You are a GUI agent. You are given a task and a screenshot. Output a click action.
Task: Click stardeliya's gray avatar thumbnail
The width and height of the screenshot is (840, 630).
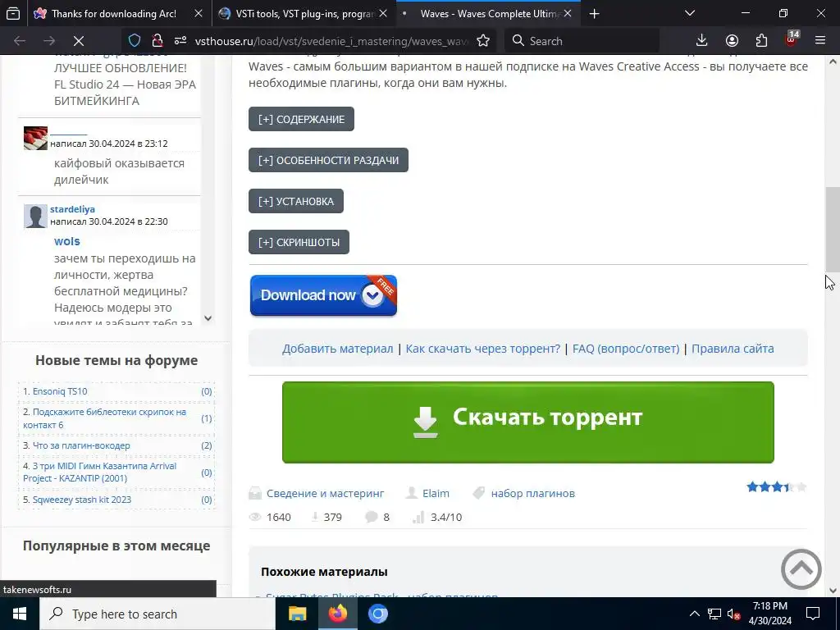click(x=35, y=216)
